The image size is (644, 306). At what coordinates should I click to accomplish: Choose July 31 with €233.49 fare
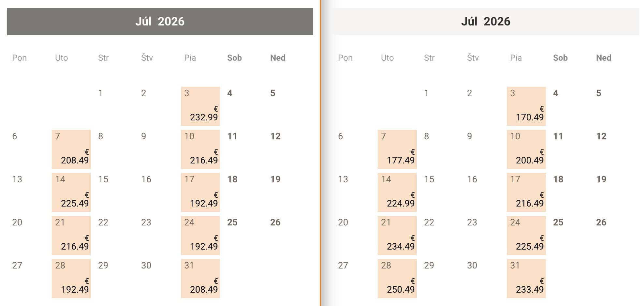point(526,279)
